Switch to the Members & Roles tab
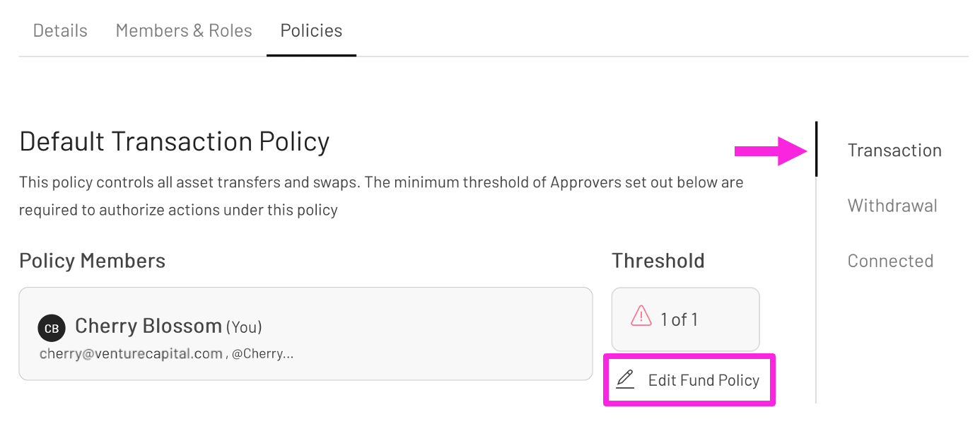 pos(183,30)
